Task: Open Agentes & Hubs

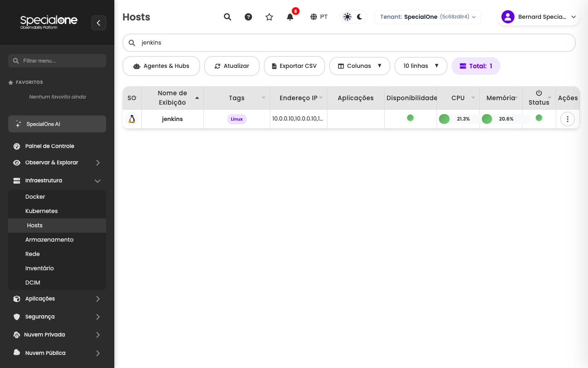Action: click(x=161, y=66)
